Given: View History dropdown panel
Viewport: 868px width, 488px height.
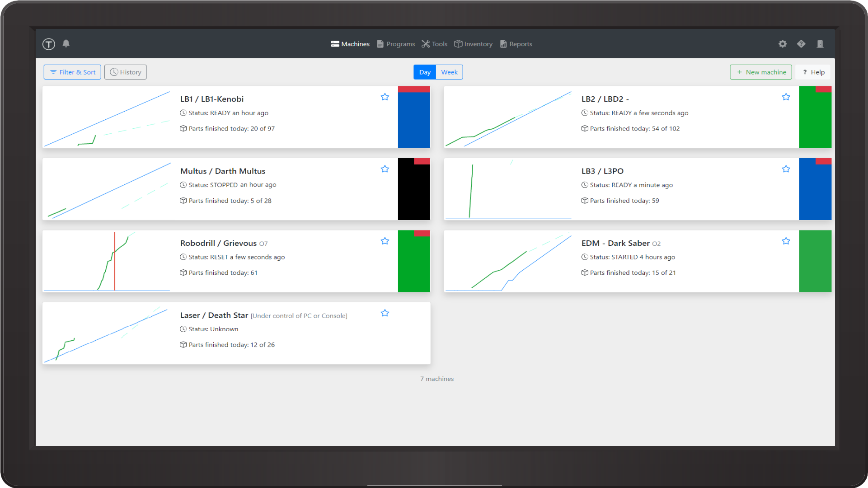Looking at the screenshot, I should coord(126,71).
